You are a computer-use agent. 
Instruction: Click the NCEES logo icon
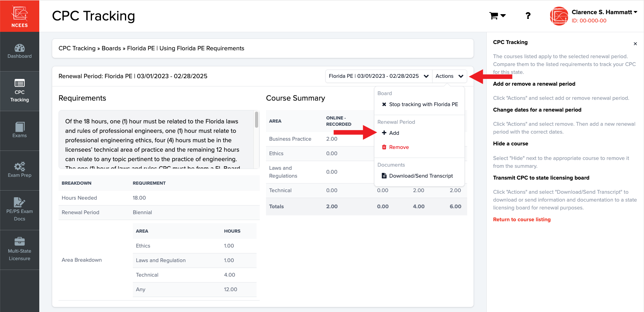[20, 17]
